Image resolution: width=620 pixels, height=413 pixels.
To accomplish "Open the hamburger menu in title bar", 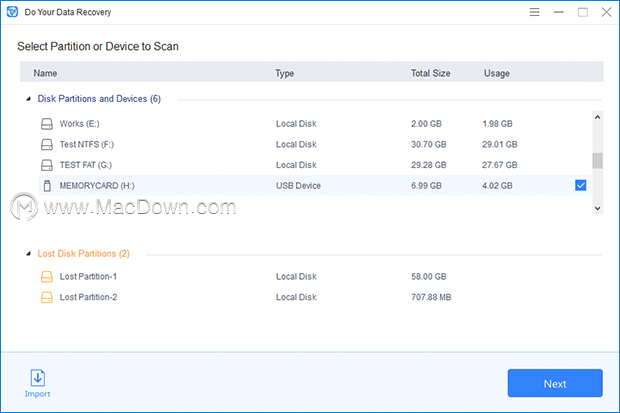I will point(534,12).
